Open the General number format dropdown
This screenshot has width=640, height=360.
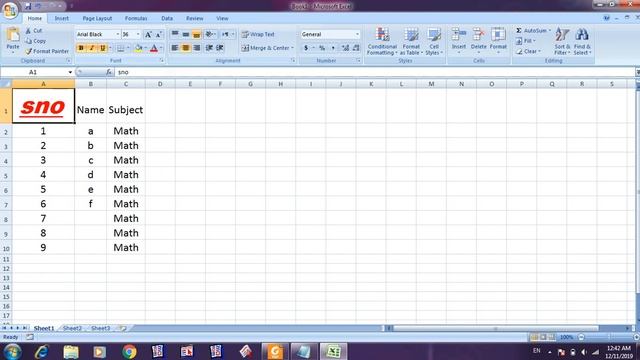[x=357, y=34]
